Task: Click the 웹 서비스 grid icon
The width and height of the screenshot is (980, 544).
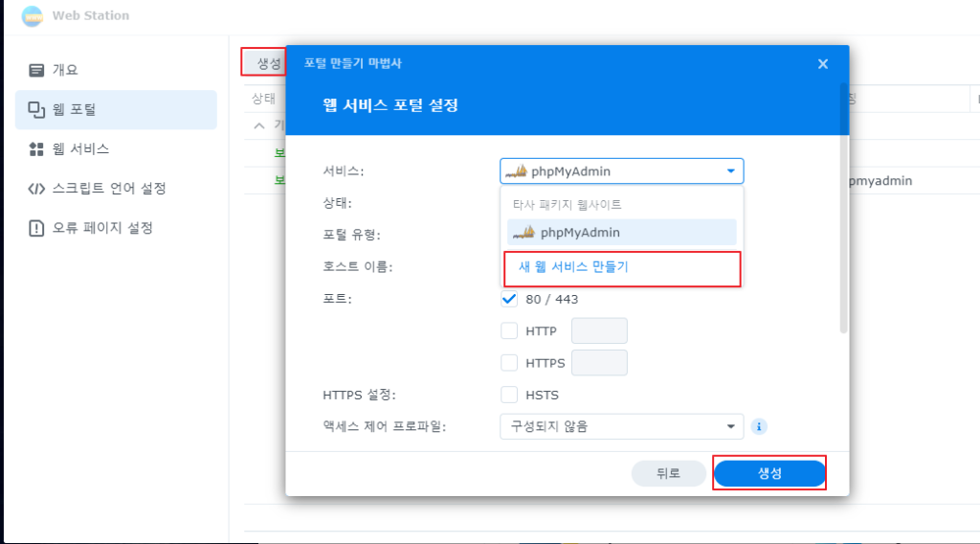Action: pyautogui.click(x=36, y=148)
